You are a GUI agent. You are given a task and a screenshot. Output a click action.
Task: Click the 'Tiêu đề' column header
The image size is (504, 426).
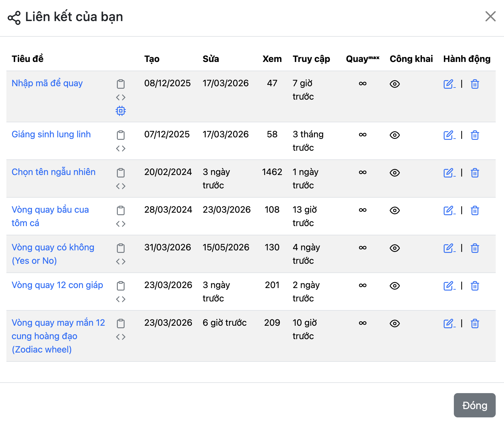click(x=27, y=59)
